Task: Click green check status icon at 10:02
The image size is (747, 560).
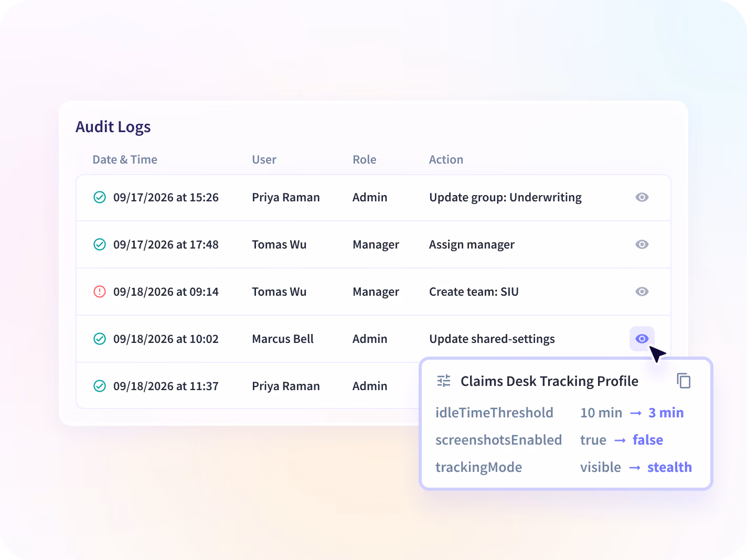Action: coord(100,339)
